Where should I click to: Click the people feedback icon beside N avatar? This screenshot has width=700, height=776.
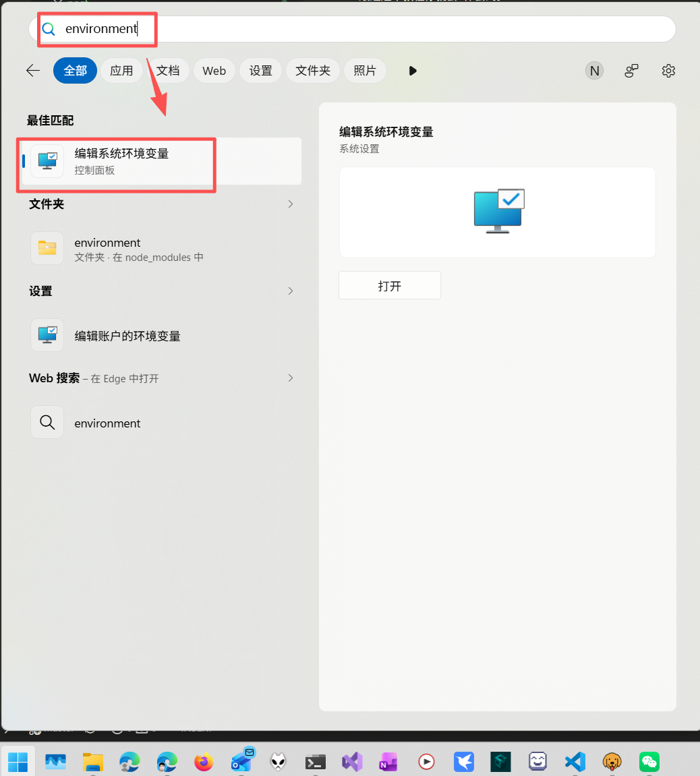[x=631, y=71]
